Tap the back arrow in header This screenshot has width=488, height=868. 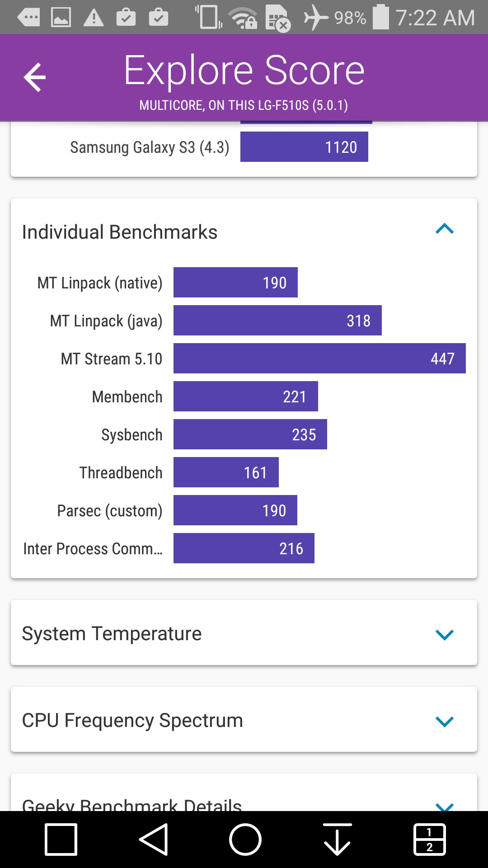(35, 77)
